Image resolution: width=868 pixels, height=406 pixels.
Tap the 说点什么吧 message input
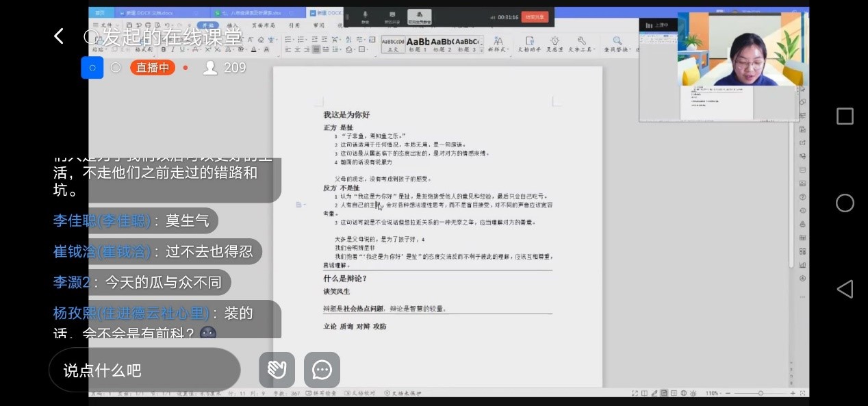tap(144, 370)
